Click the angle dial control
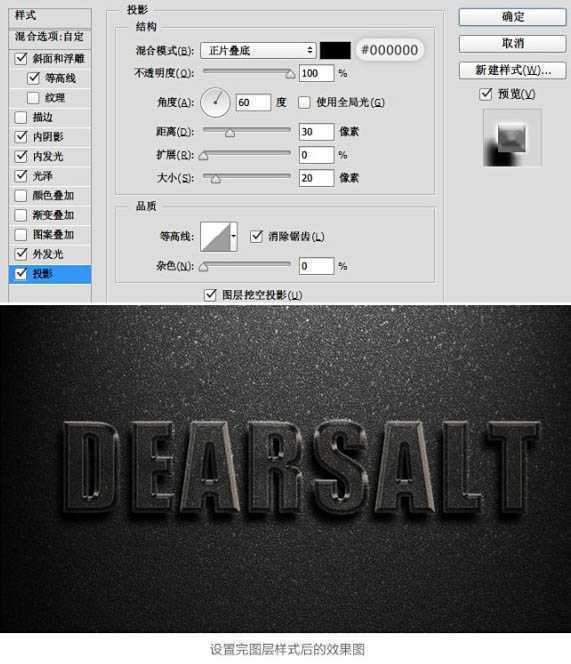Screen dimensions: 571x664 [x=215, y=102]
